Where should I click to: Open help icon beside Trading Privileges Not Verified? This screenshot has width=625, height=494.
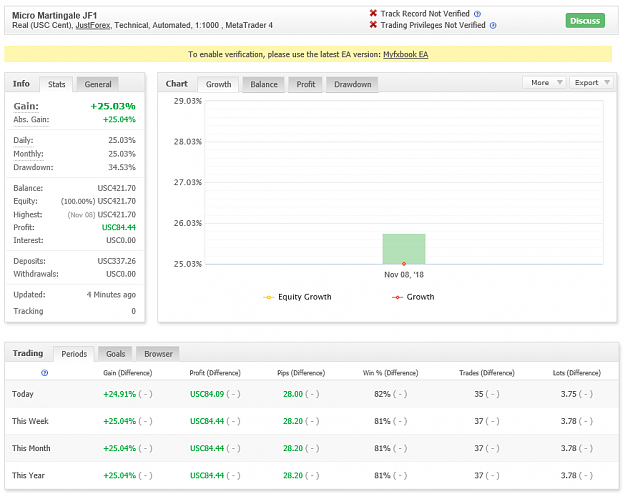coord(493,26)
